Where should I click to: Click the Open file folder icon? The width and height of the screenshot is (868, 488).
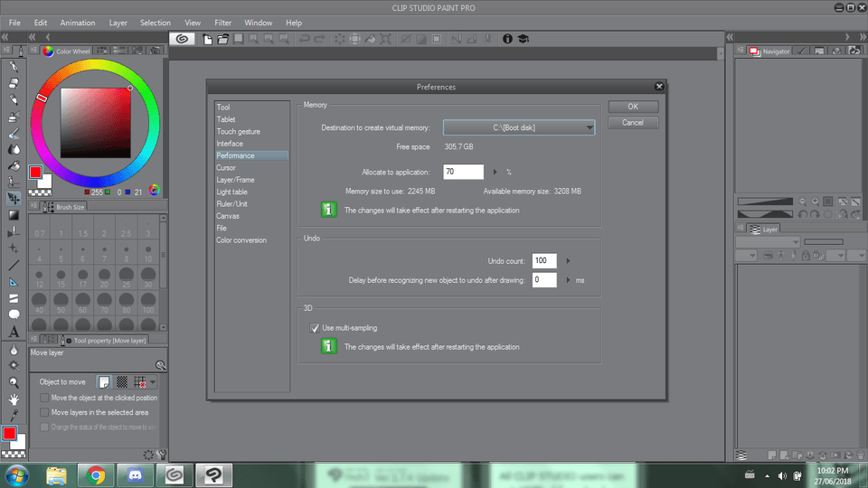click(222, 39)
